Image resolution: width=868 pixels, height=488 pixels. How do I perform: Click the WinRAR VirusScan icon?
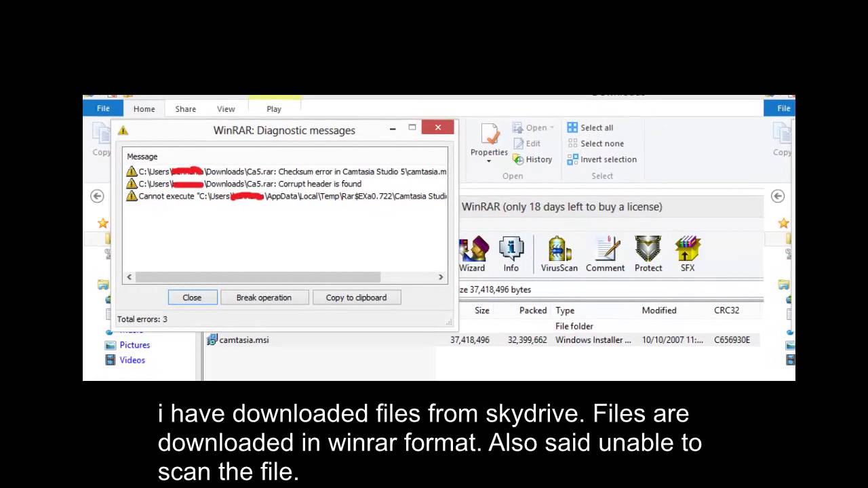click(x=559, y=254)
